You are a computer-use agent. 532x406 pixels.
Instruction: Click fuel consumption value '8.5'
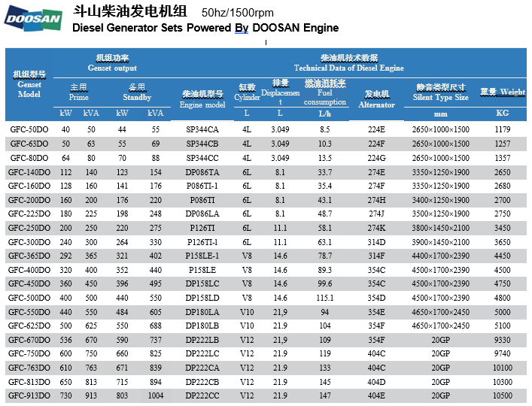(325, 129)
